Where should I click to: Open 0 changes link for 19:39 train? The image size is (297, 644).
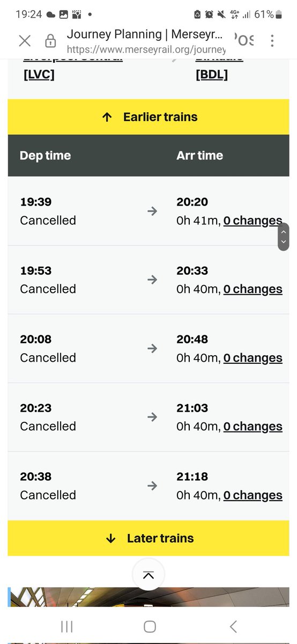[x=253, y=221]
